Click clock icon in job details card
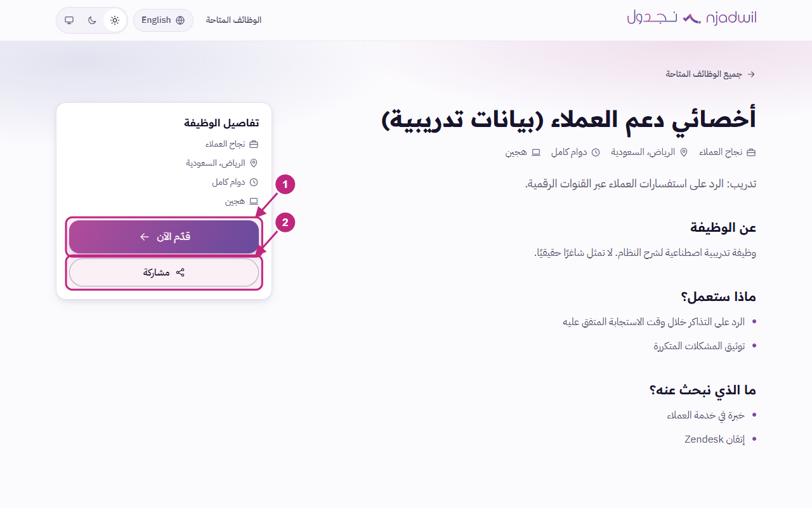Screen dimensions: 812x508 point(254,182)
